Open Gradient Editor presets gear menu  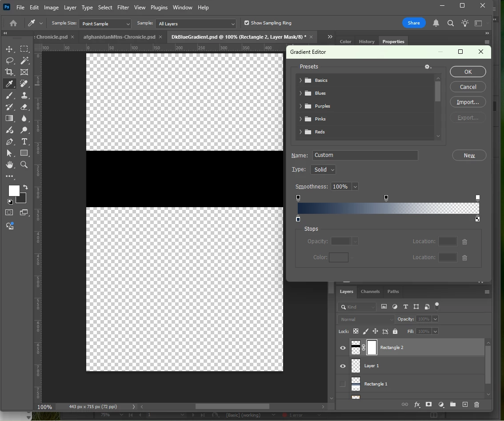428,67
